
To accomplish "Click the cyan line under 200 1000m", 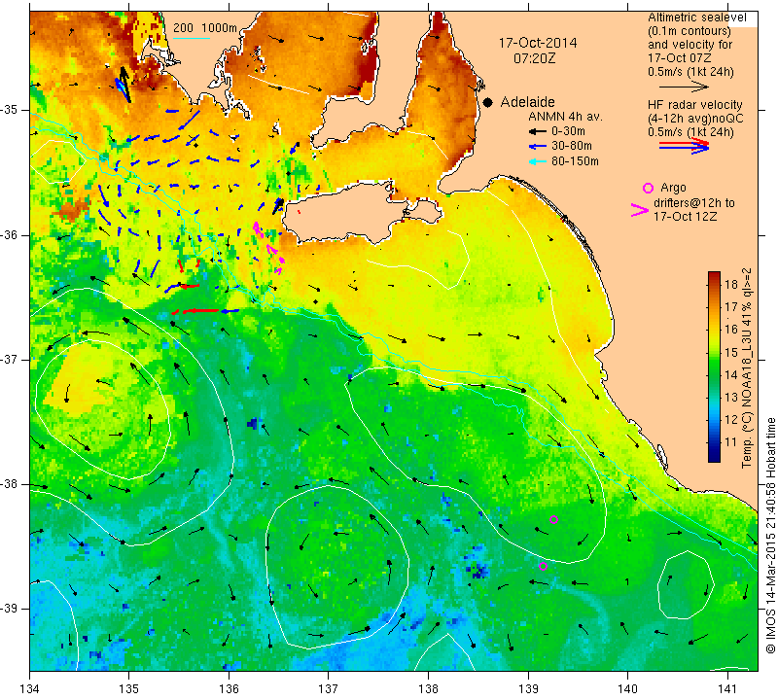I will pyautogui.click(x=192, y=38).
